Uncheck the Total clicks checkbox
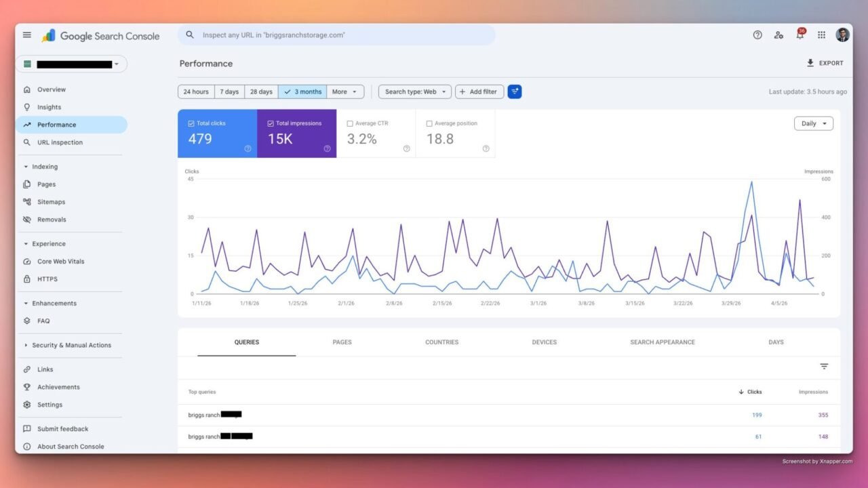This screenshot has width=868, height=488. [x=191, y=123]
